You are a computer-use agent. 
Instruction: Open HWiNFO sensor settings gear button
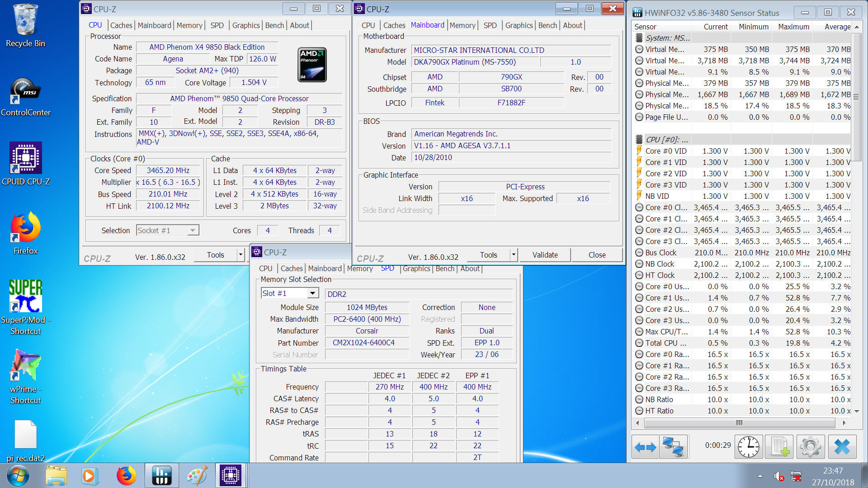pos(811,447)
